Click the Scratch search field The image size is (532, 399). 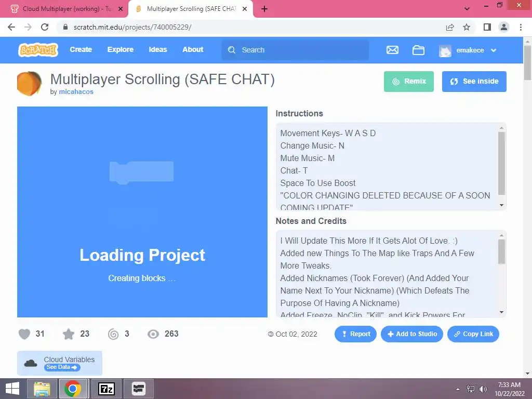(x=295, y=50)
